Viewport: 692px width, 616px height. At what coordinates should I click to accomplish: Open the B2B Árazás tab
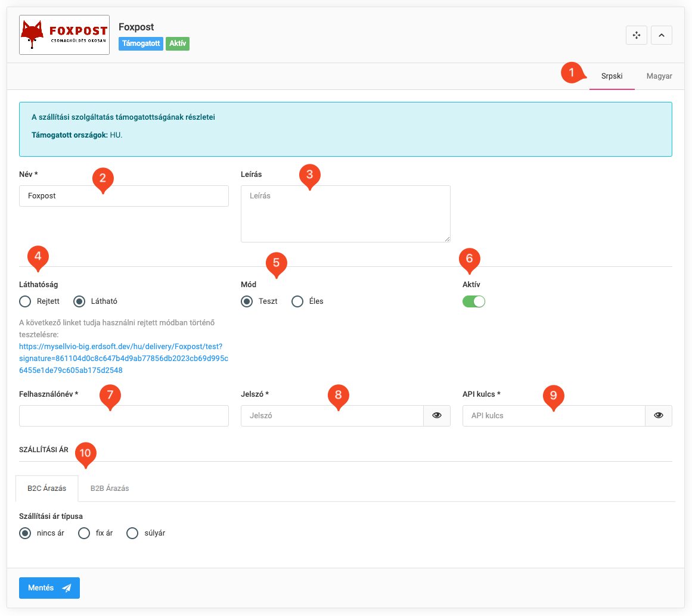110,488
